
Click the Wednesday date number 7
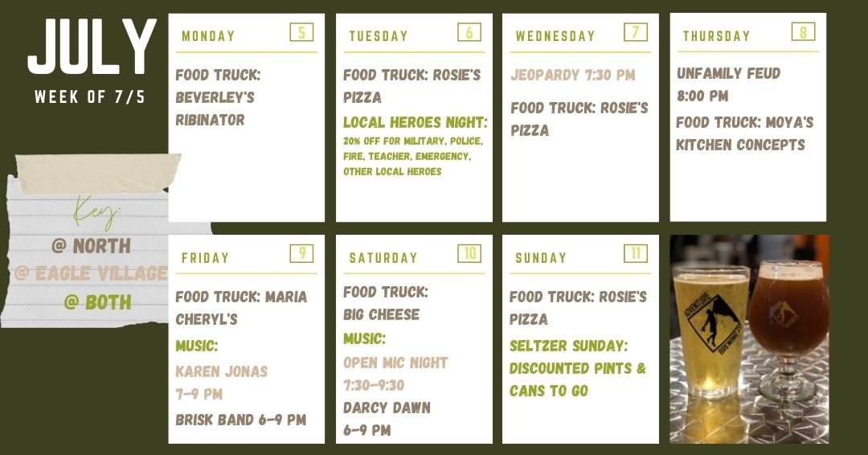click(x=635, y=32)
